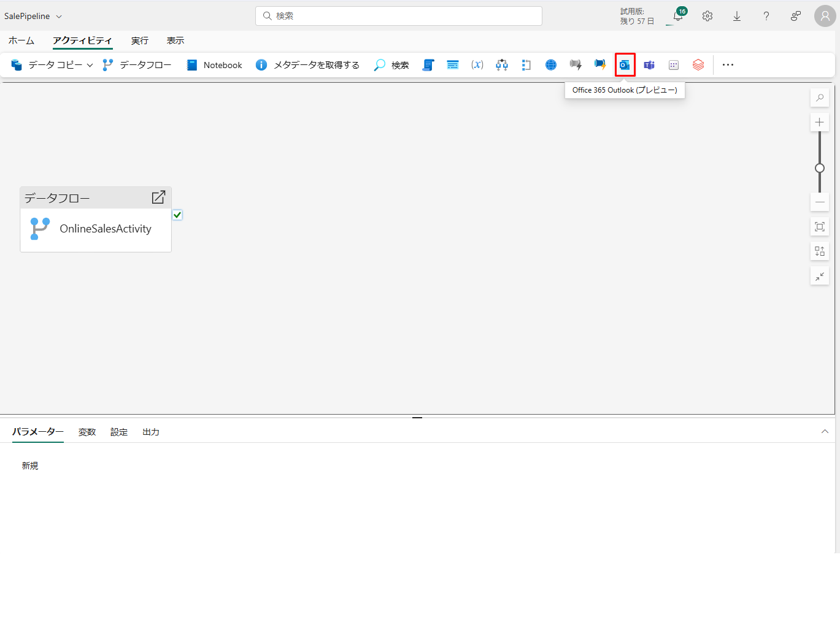Open the user account avatar
The image size is (840, 633).
825,16
